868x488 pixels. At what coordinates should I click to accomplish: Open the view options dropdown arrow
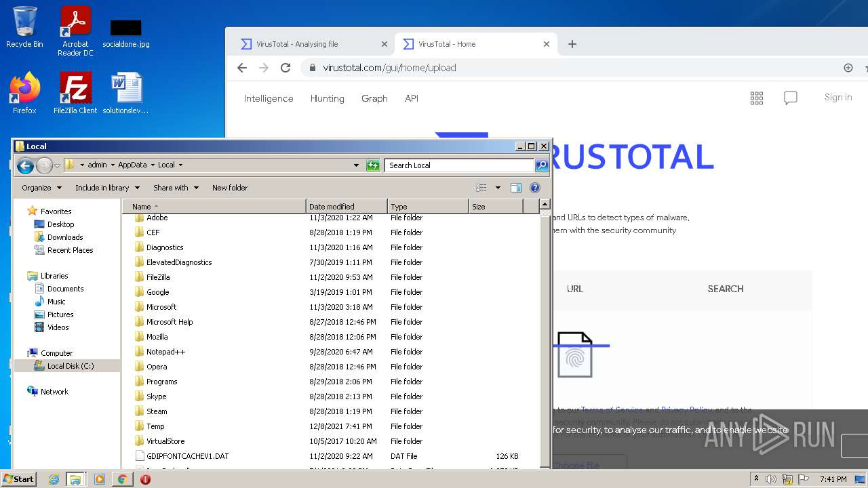click(x=498, y=188)
